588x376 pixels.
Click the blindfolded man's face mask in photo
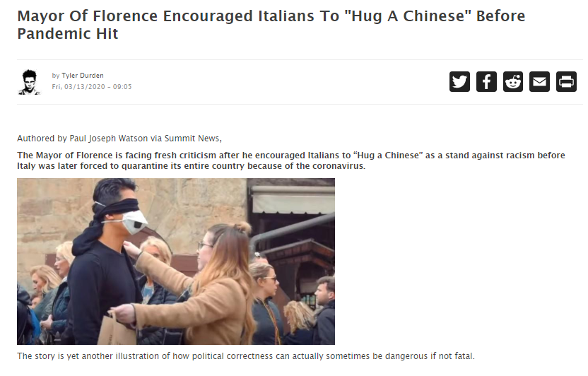pos(133,222)
